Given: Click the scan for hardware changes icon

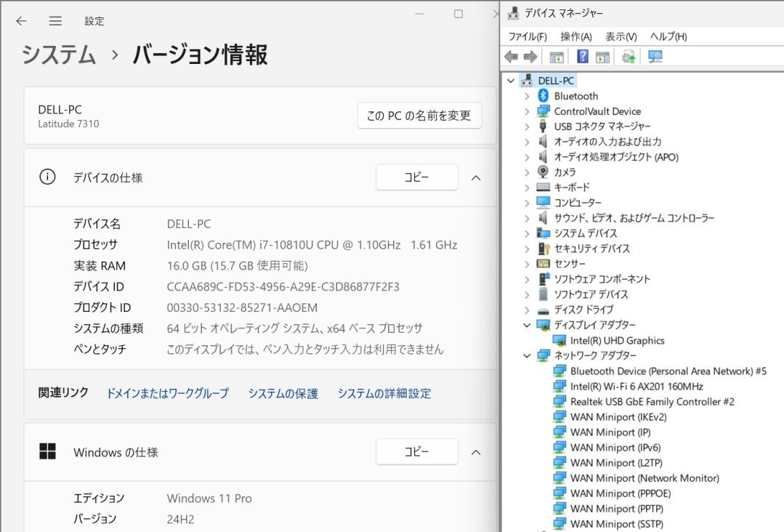Looking at the screenshot, I should point(629,57).
